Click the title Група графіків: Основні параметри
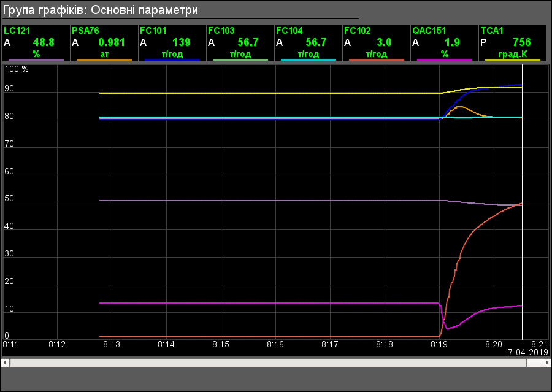552x392 pixels. (x=101, y=10)
